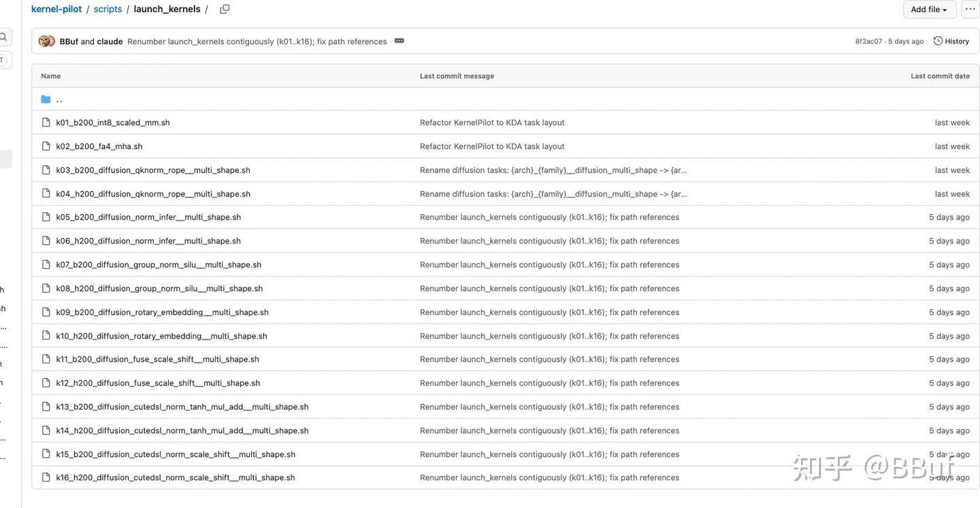
Task: Open k16_h200_diffusion_cutedsl_norm_scale_shift__multi_shape.sh
Action: tap(176, 477)
